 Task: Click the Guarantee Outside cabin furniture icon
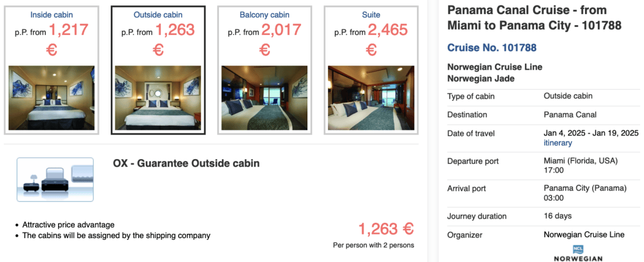click(x=55, y=180)
